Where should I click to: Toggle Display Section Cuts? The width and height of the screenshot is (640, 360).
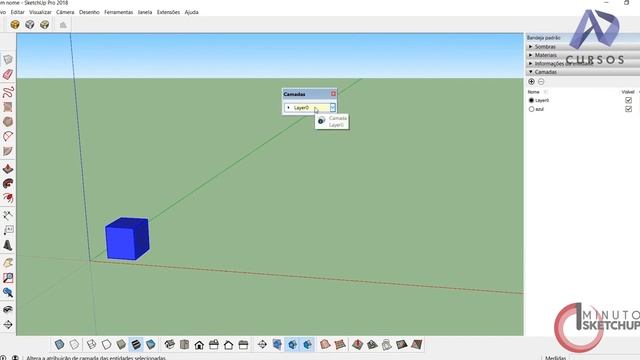coord(293,344)
